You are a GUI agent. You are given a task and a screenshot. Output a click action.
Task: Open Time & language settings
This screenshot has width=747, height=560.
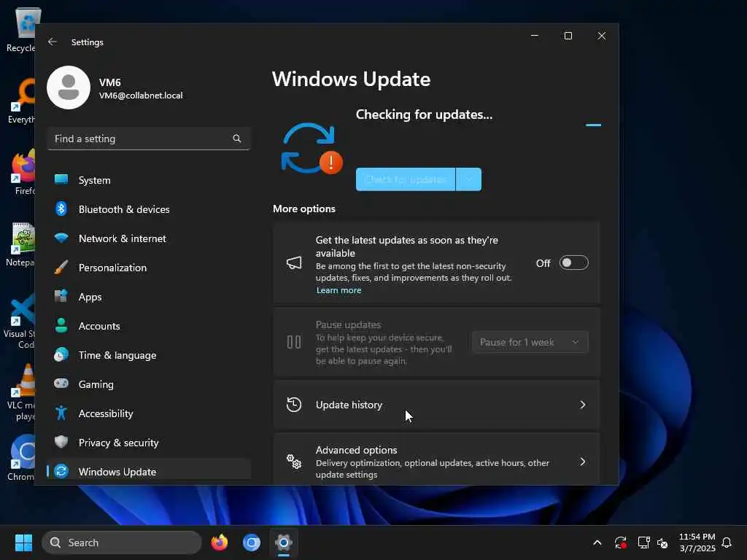click(x=149, y=355)
